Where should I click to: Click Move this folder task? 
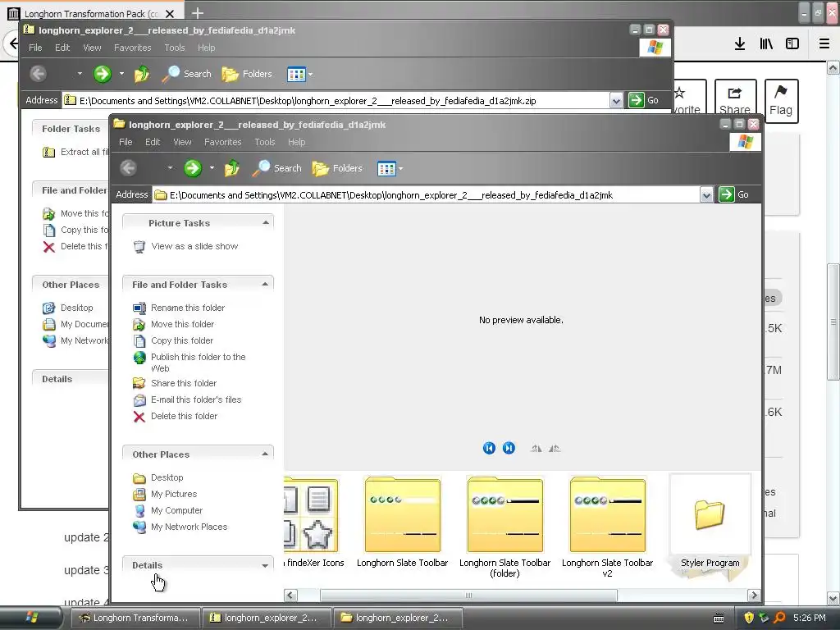pos(182,324)
